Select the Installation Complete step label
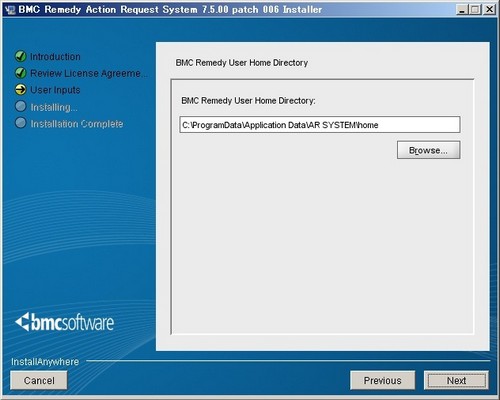 pos(77,124)
